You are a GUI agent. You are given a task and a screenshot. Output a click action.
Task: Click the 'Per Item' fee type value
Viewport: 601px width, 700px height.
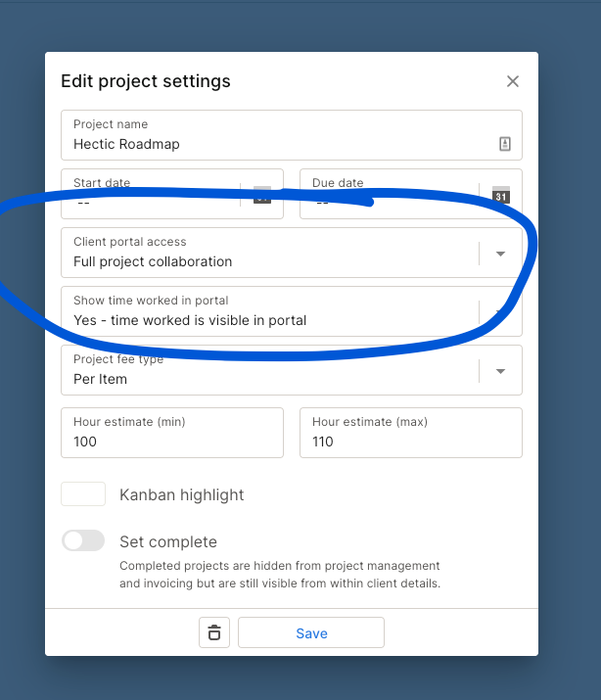pos(101,379)
